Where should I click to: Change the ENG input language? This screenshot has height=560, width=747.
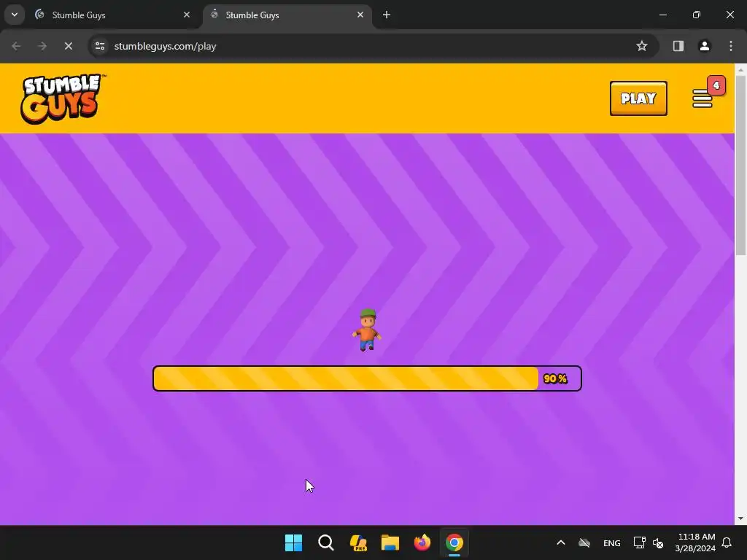coord(612,542)
